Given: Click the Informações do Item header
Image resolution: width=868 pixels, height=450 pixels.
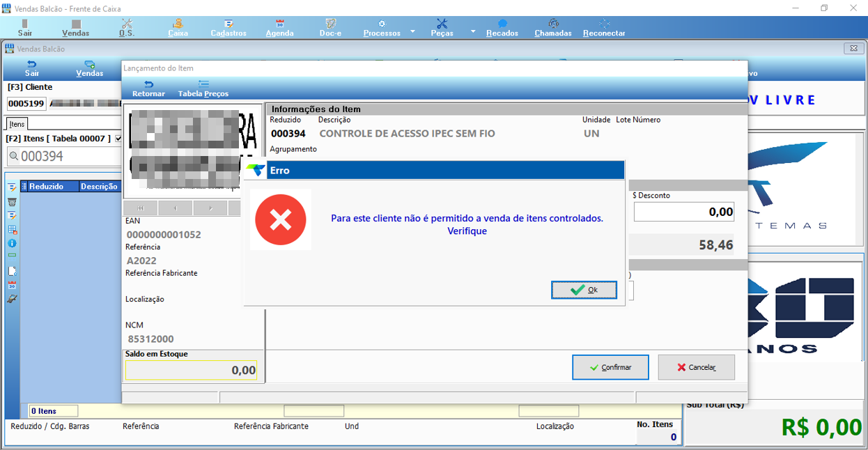Looking at the screenshot, I should coord(316,109).
